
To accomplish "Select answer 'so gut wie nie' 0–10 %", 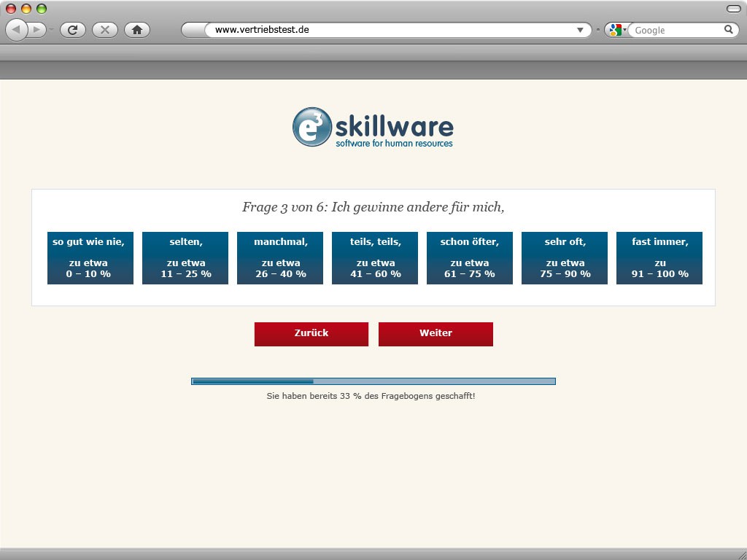I will pyautogui.click(x=90, y=258).
